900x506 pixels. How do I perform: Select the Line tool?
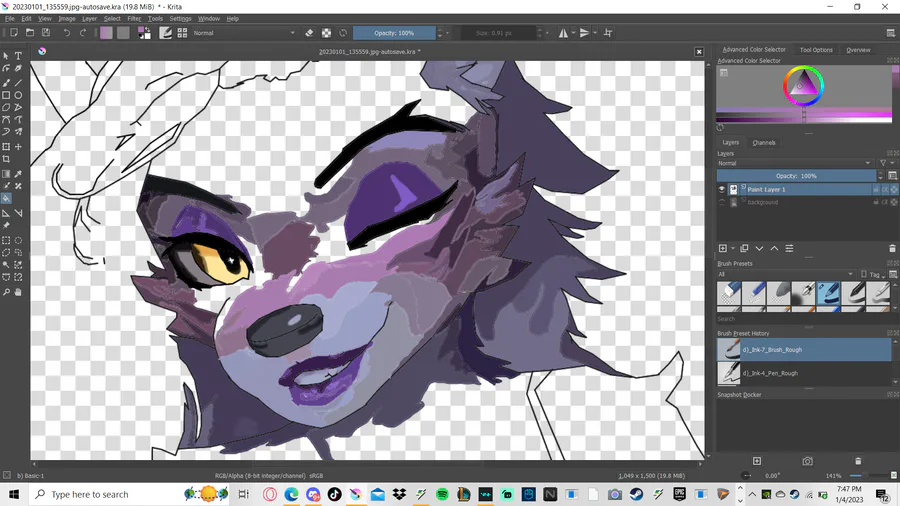click(18, 83)
